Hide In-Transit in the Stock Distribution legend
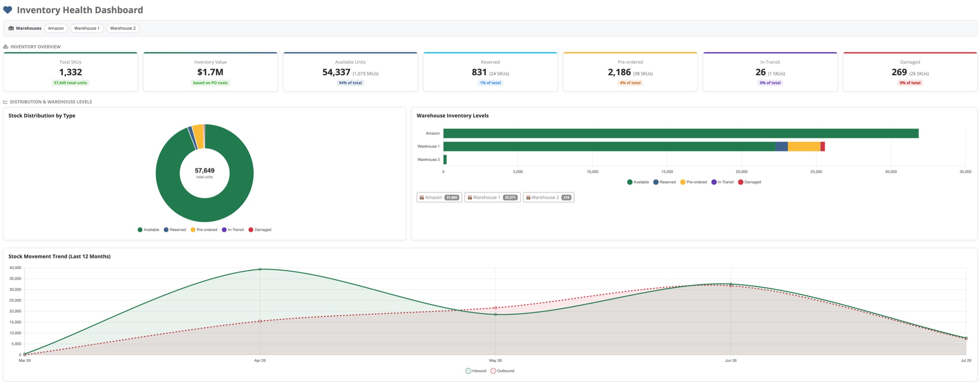 point(233,230)
